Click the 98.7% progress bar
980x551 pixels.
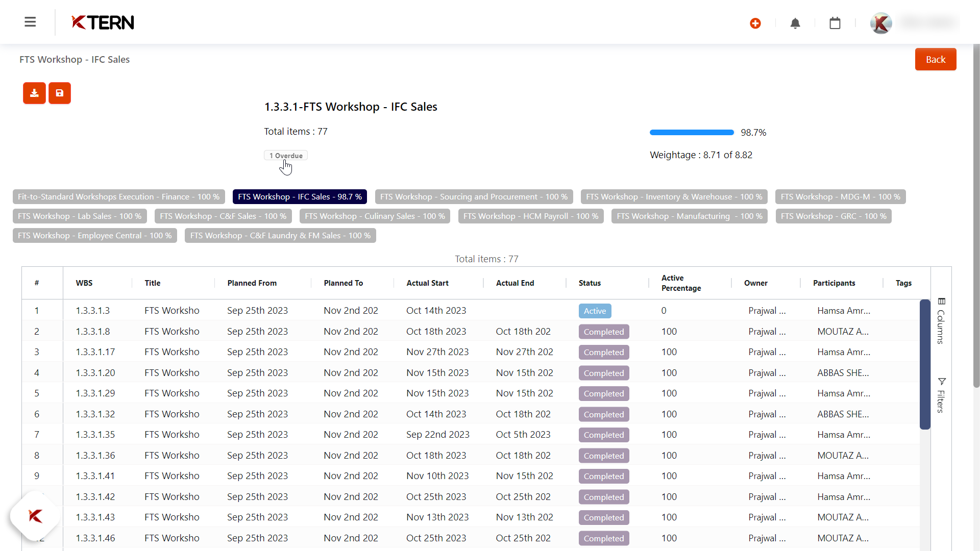[x=692, y=133]
